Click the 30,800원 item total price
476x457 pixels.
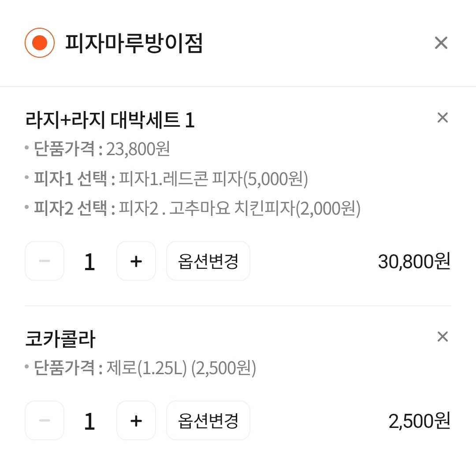[414, 261]
